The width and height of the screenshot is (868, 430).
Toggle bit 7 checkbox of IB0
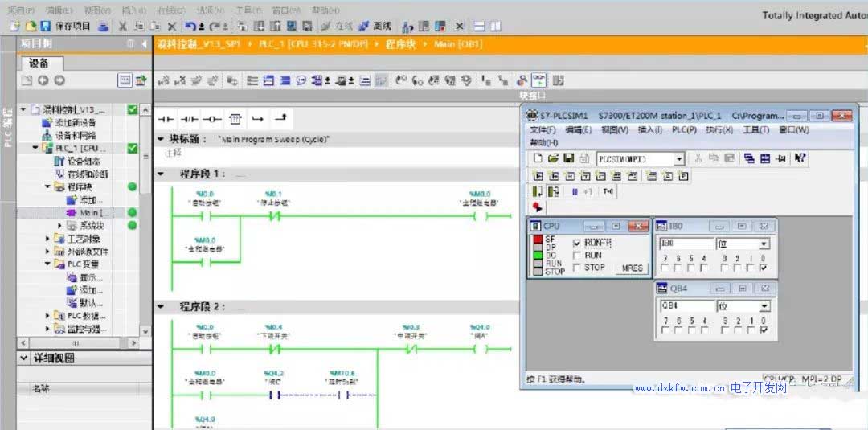[665, 268]
